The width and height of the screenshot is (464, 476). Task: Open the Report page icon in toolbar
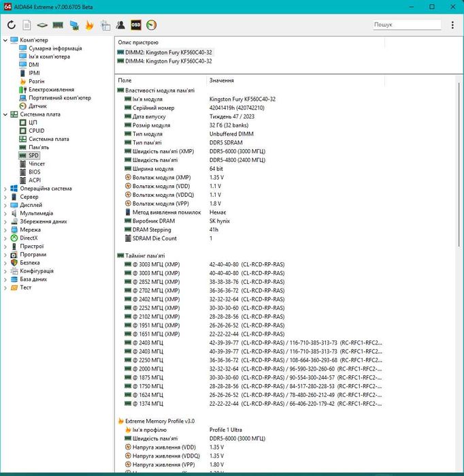coord(27,25)
